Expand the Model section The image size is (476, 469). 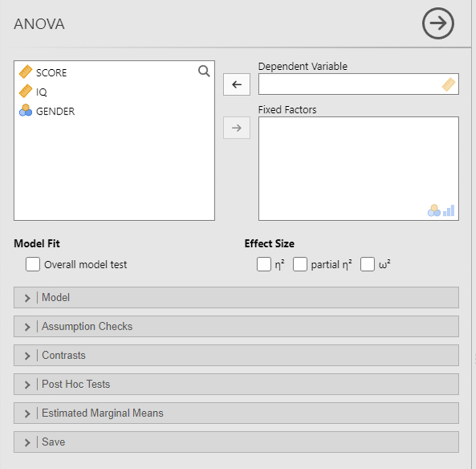236,298
